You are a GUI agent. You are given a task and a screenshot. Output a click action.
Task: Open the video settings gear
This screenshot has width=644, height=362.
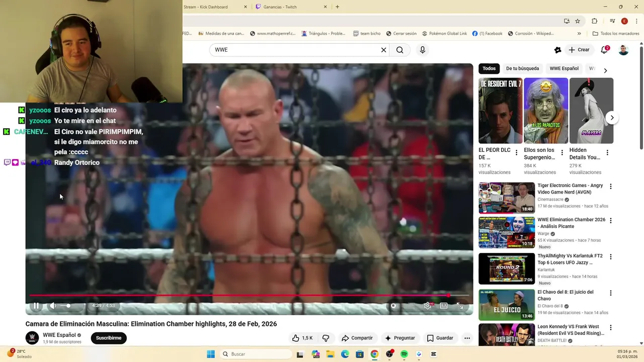[x=427, y=305]
